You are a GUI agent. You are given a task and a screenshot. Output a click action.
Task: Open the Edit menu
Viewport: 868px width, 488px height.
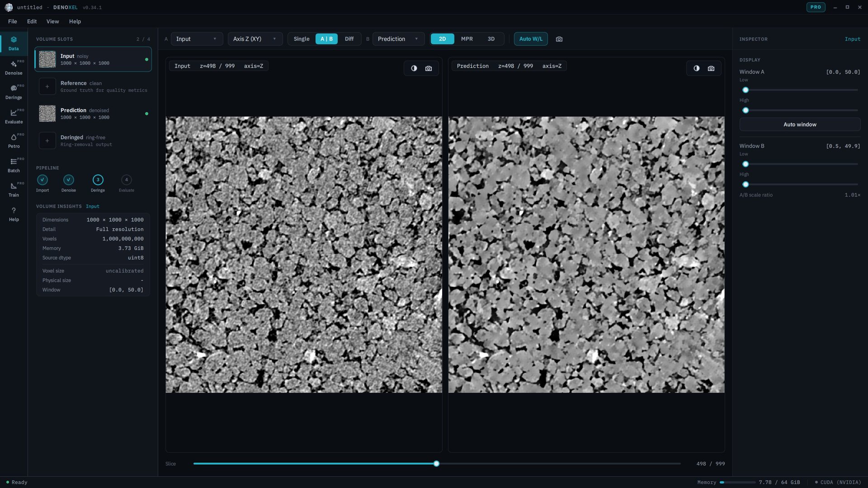32,21
